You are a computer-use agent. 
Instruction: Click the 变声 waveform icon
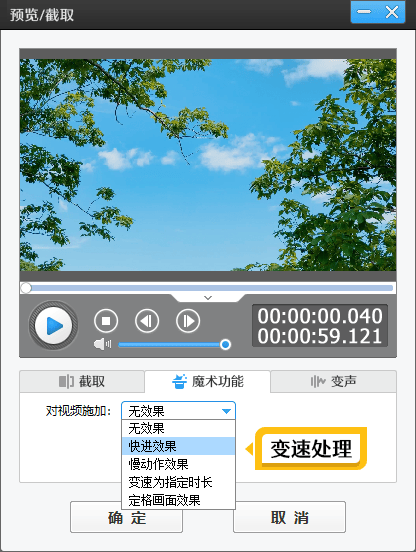point(318,381)
